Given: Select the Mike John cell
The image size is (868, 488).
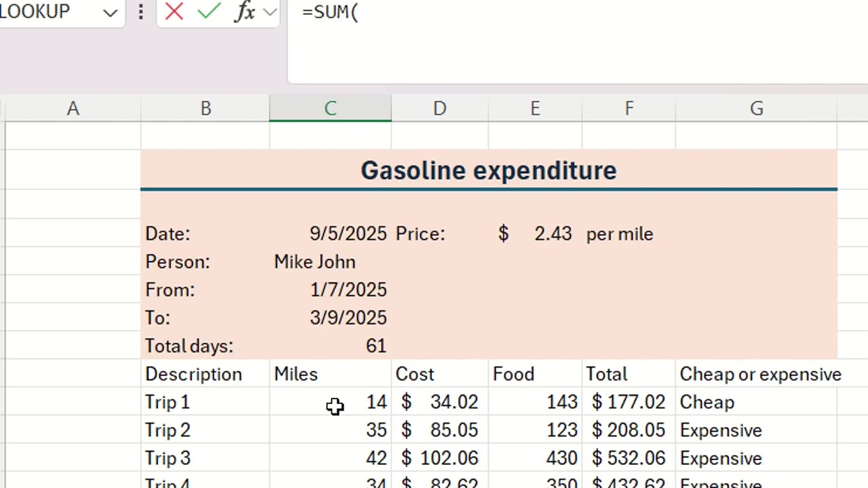Looking at the screenshot, I should 330,262.
